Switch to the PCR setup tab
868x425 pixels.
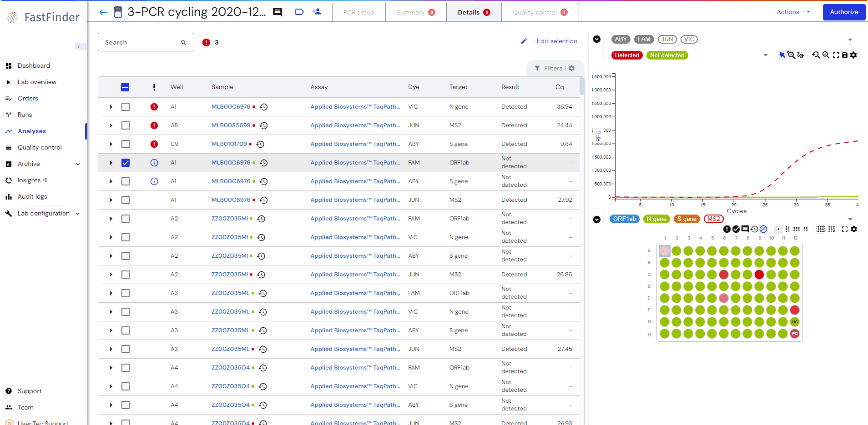[x=359, y=12]
